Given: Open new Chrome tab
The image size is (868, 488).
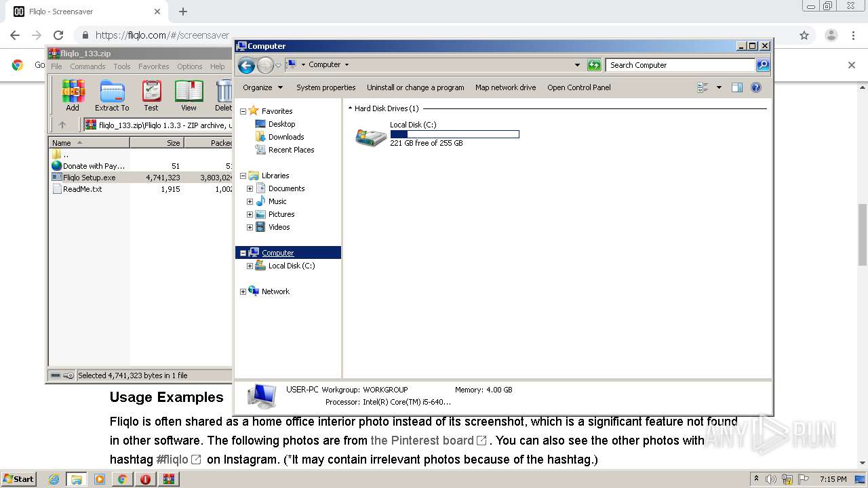Looking at the screenshot, I should pos(183,12).
